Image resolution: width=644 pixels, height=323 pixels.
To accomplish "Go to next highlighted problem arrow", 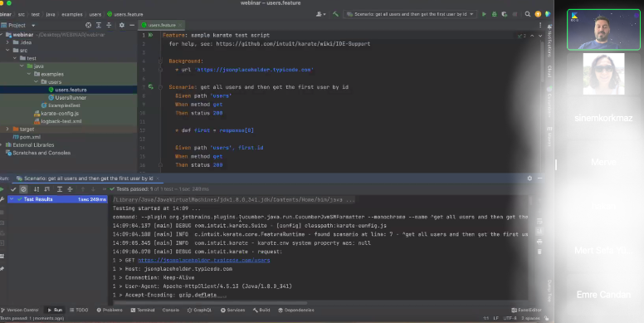I will [540, 36].
